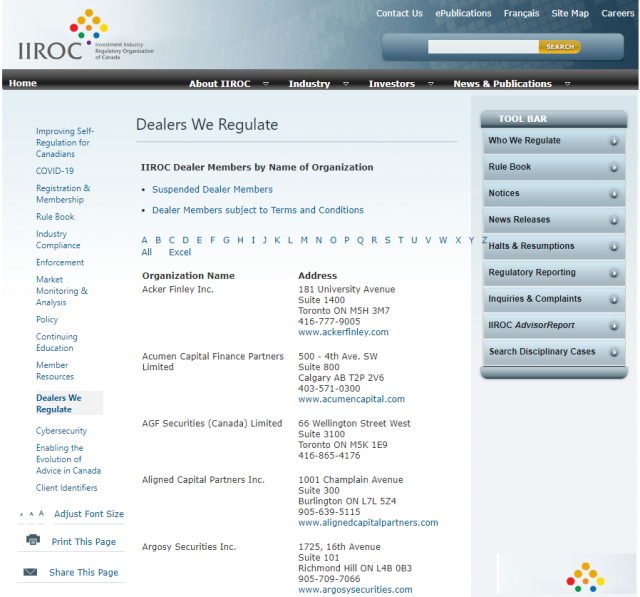Click inside the search text field
Screen dimensions: 640x597
point(483,47)
